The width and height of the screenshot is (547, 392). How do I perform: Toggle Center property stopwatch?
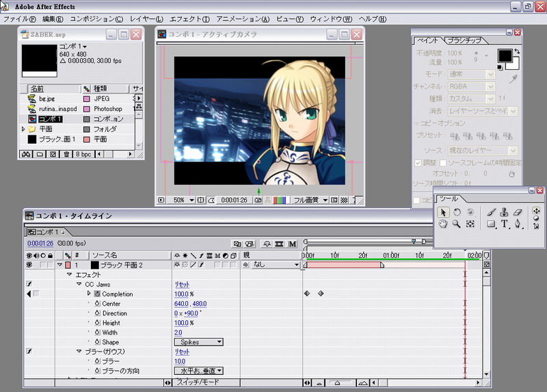click(x=97, y=304)
